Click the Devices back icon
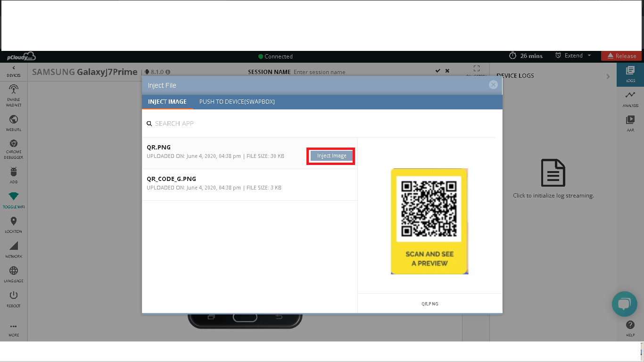 point(13,71)
